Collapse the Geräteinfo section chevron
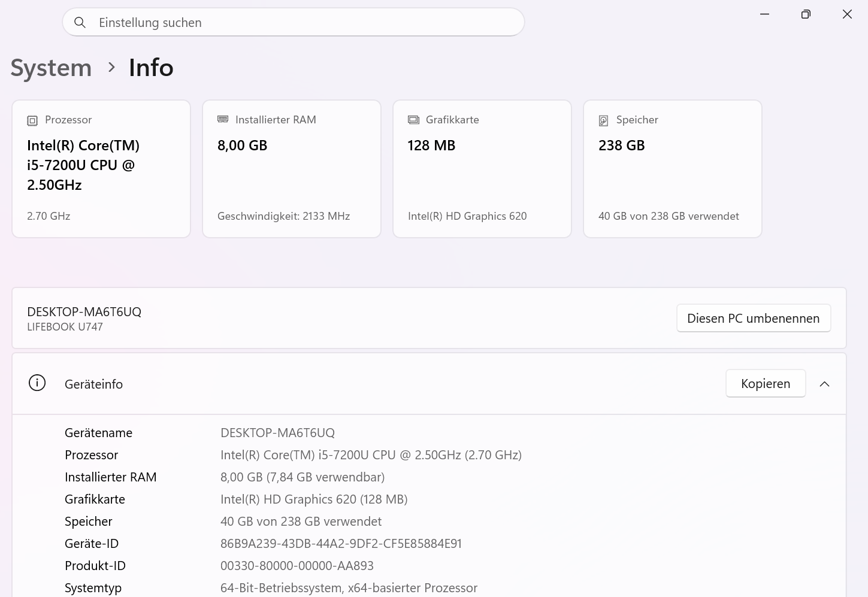Image resolution: width=868 pixels, height=597 pixels. [x=824, y=384]
